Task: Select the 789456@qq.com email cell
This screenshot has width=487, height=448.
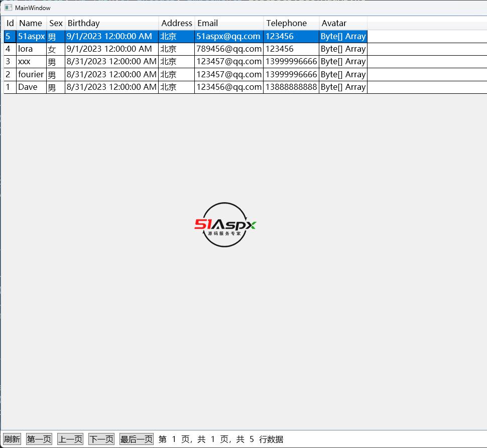Action: click(228, 49)
